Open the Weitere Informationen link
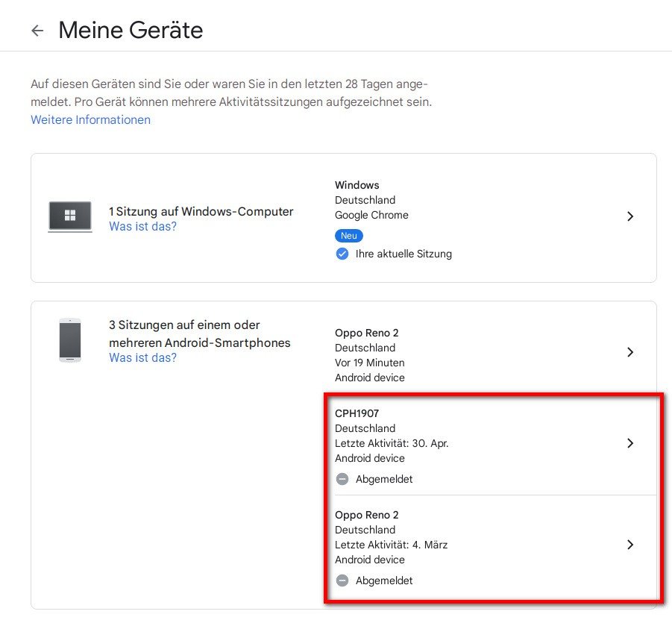 click(90, 120)
